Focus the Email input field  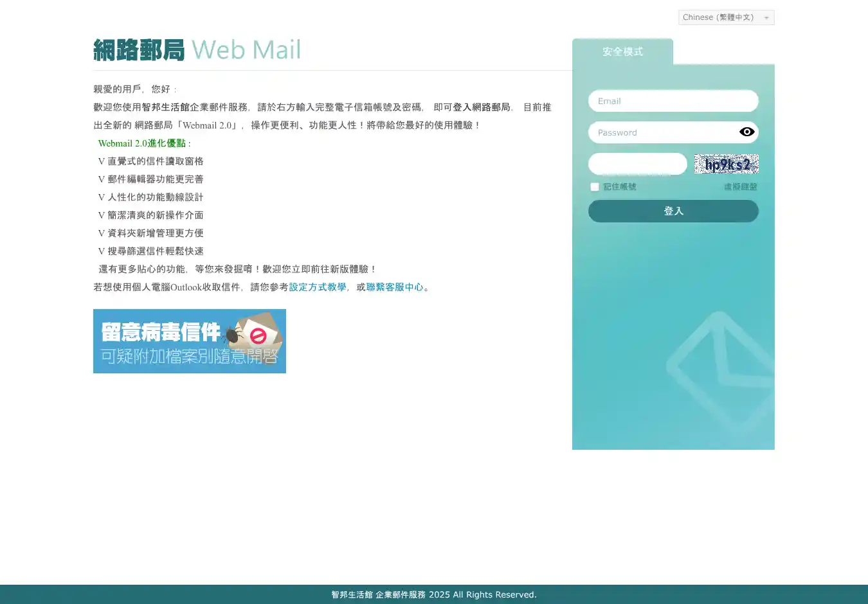[x=673, y=101]
